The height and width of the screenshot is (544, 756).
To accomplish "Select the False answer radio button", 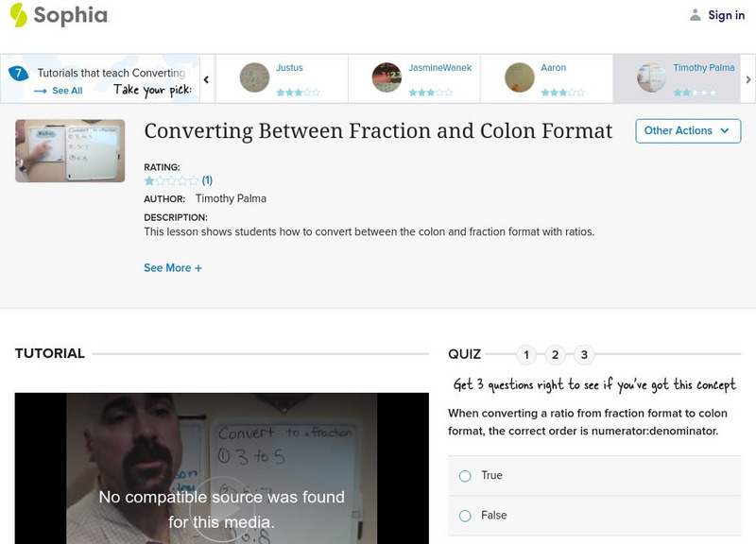I will (x=465, y=516).
